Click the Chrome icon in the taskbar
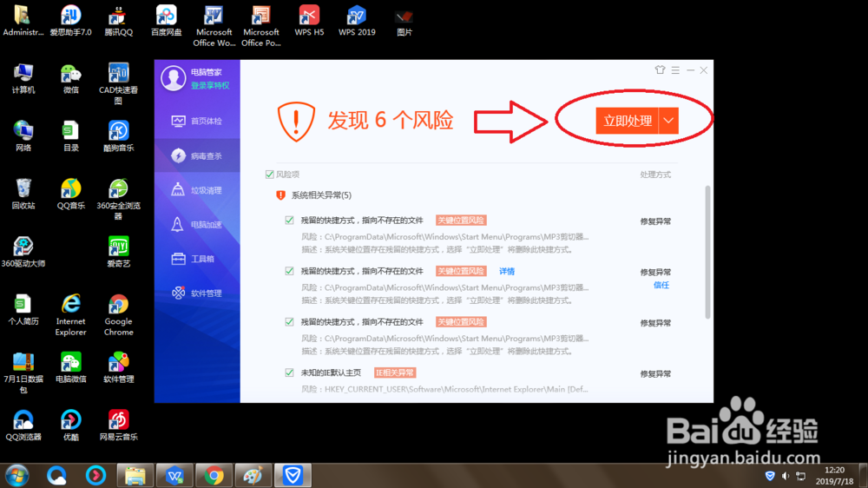Viewport: 868px width, 488px height. 214,476
